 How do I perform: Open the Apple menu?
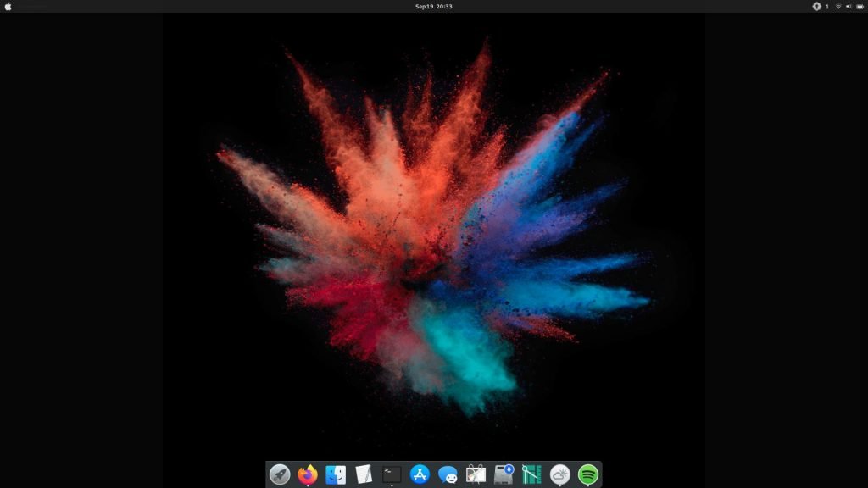[x=10, y=6]
